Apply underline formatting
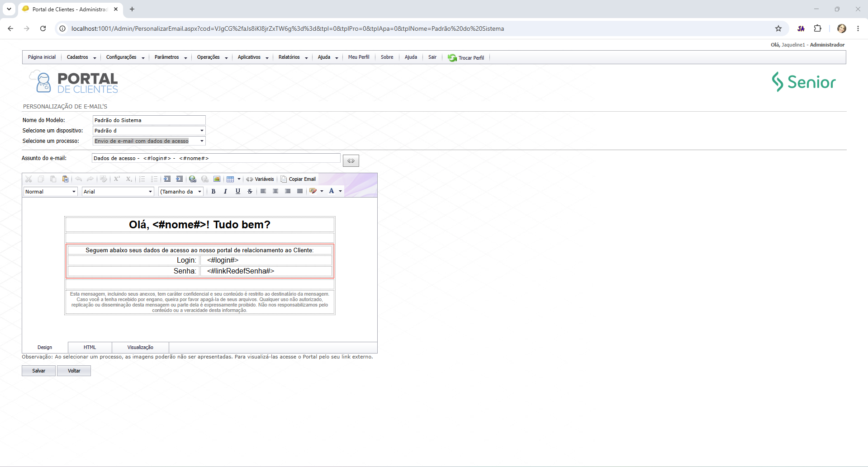This screenshot has height=467, width=868. point(237,191)
